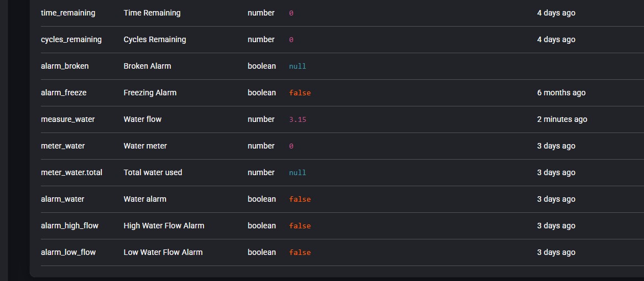Click the "Water meter" title text

(145, 146)
